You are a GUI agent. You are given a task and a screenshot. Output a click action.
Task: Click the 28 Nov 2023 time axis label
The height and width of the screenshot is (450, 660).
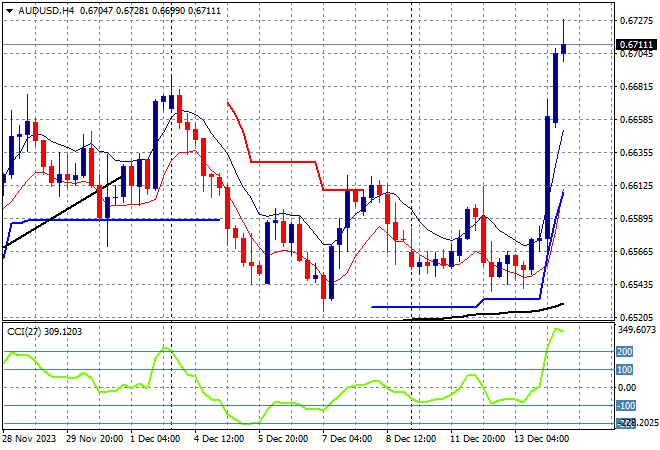pos(29,439)
